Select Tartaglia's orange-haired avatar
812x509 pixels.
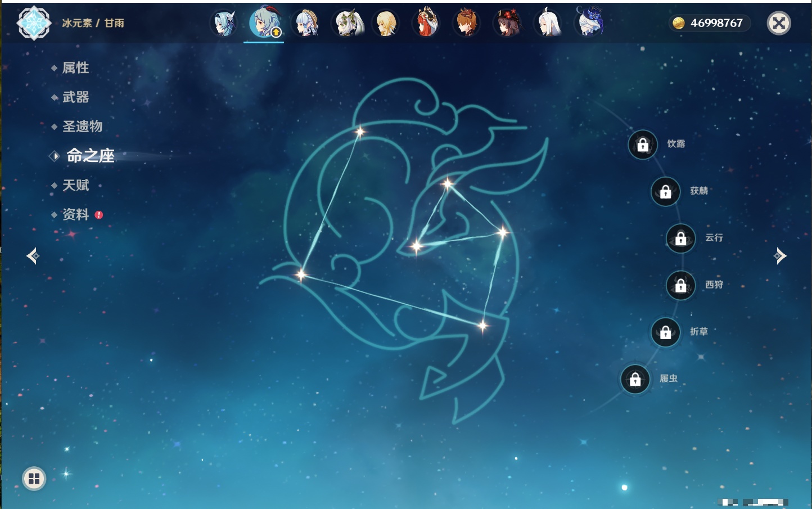point(467,23)
